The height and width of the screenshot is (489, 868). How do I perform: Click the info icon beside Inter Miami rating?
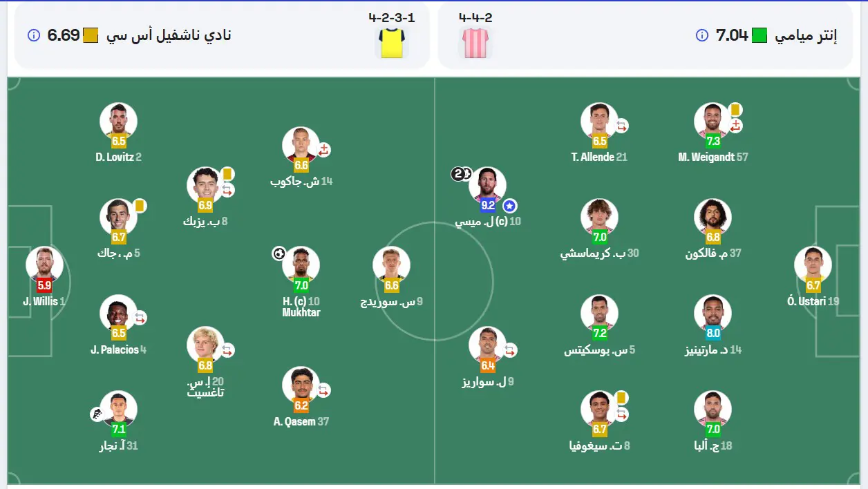[702, 35]
